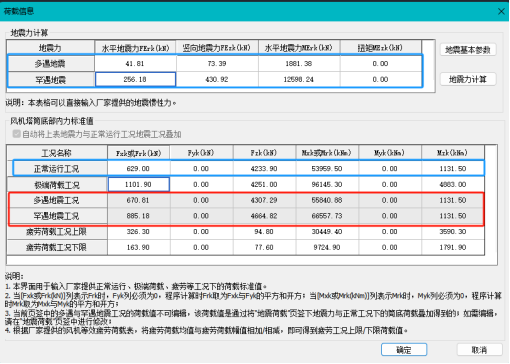Edit 正常运行工况 Fxk cell 629.00
Screen dimensions: 510x364
coord(138,169)
